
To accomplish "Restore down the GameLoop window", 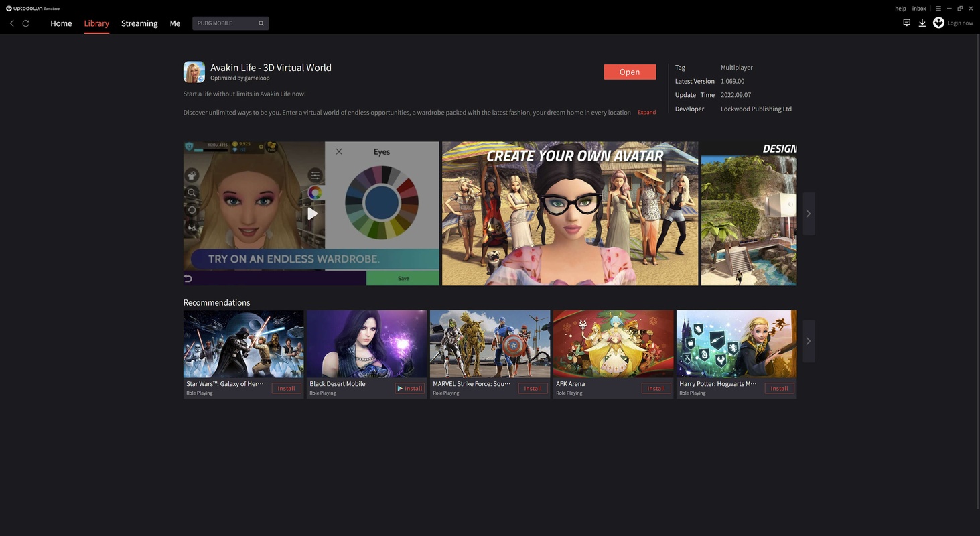I will [960, 9].
